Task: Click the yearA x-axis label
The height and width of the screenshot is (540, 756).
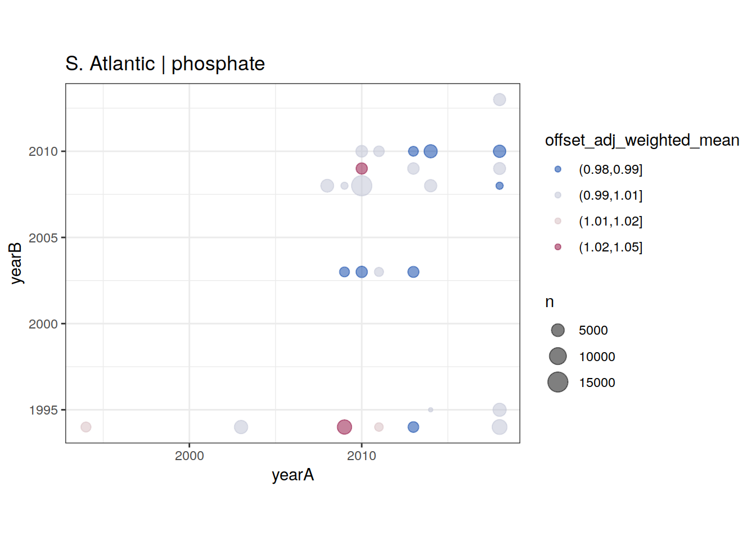Action: [x=292, y=475]
